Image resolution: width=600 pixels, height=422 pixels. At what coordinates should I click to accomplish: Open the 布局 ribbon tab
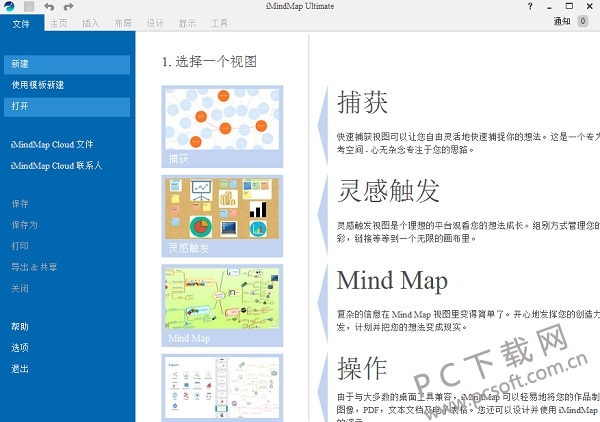point(123,23)
